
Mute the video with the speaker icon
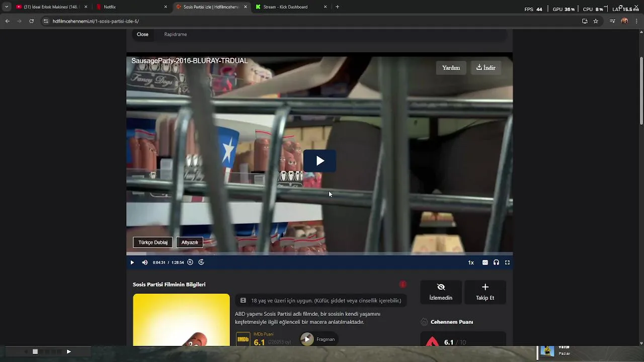pyautogui.click(x=145, y=262)
